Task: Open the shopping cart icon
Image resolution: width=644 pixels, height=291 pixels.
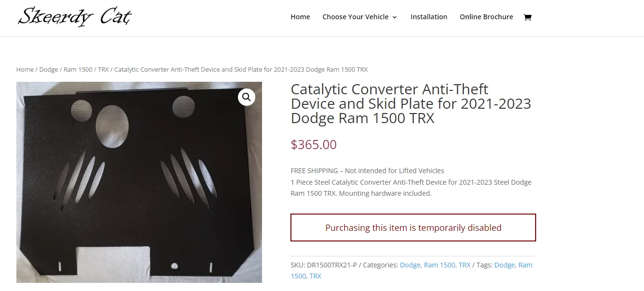Action: pyautogui.click(x=527, y=17)
